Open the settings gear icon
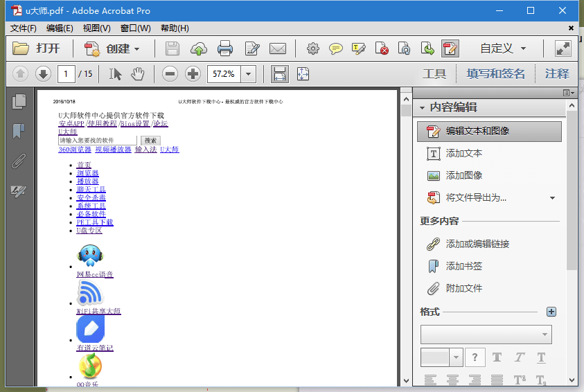This screenshot has height=392, width=584. 313,48
